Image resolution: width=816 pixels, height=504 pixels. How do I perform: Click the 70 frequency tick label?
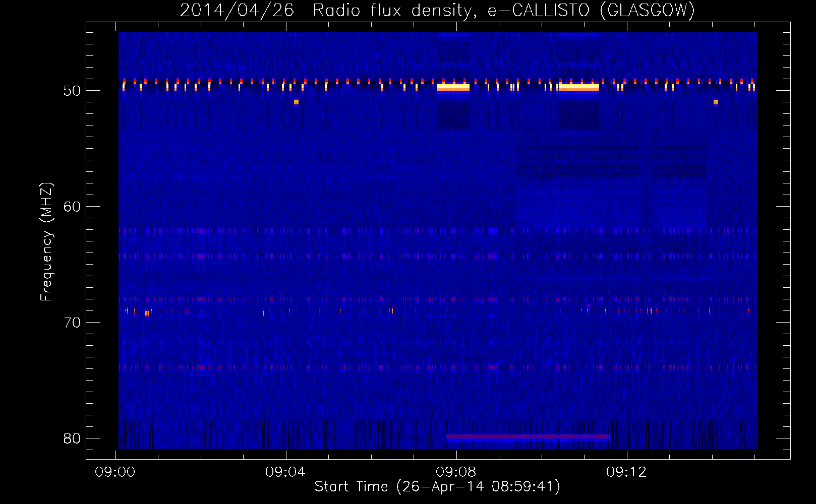72,323
